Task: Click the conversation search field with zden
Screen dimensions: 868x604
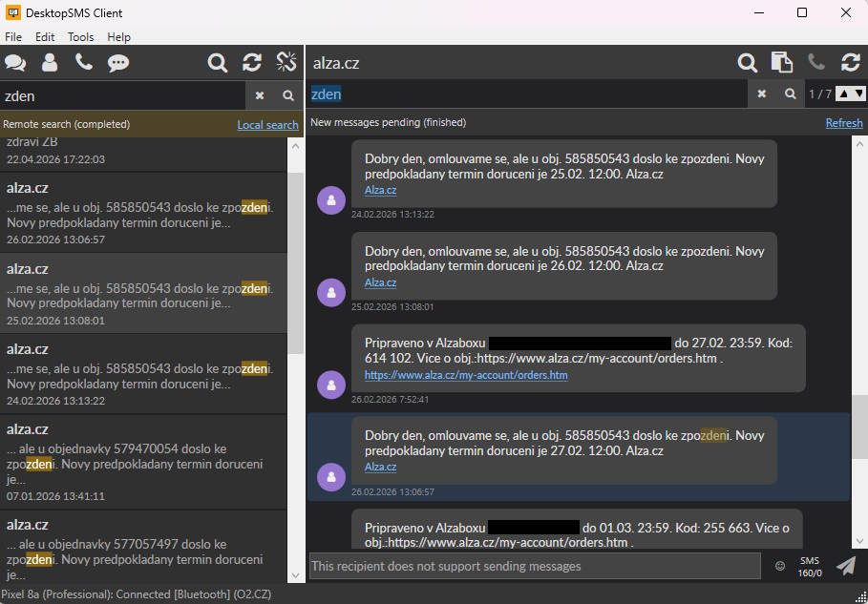Action: coord(527,94)
